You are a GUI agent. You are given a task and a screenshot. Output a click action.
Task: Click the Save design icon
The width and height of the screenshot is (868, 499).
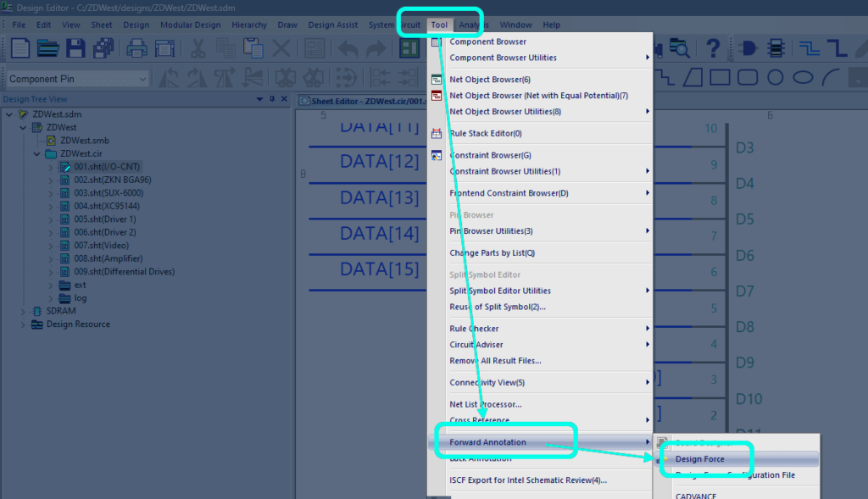click(74, 48)
